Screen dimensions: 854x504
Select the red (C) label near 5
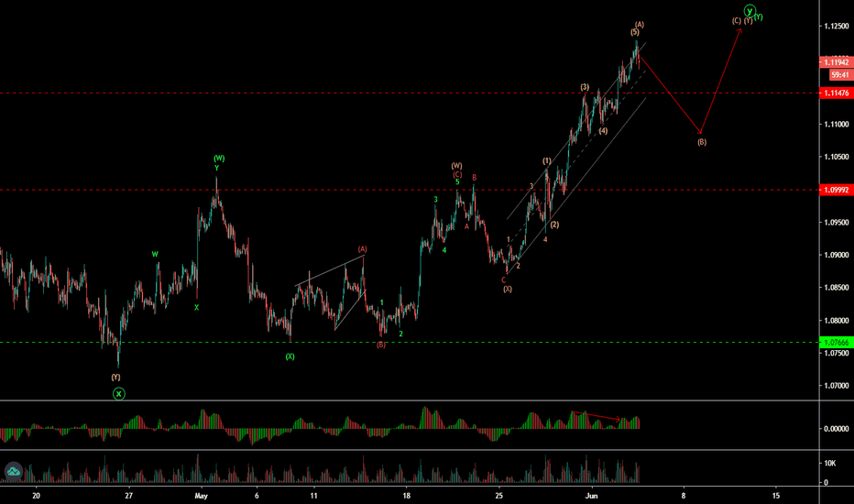point(457,174)
